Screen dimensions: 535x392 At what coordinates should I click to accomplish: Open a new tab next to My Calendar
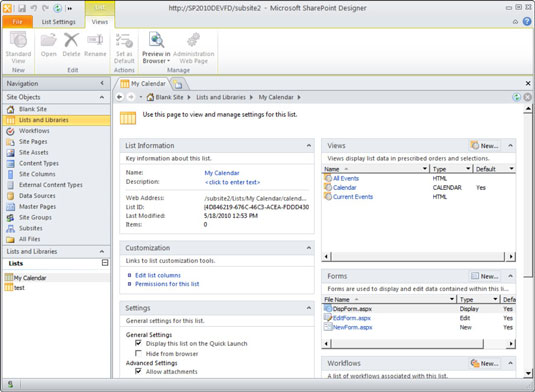177,84
